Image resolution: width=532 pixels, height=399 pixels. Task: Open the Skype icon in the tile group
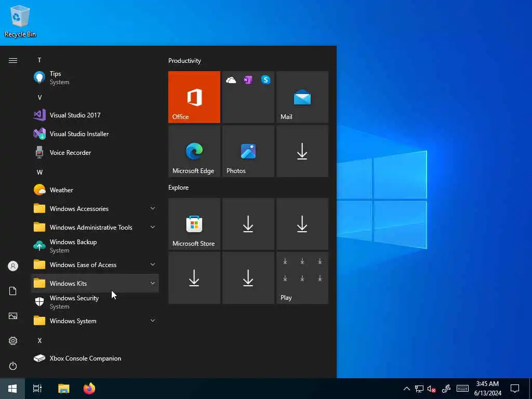pos(265,79)
